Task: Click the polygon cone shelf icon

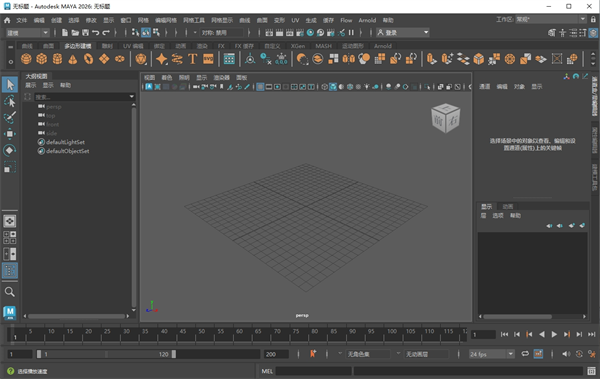Action: coord(73,59)
